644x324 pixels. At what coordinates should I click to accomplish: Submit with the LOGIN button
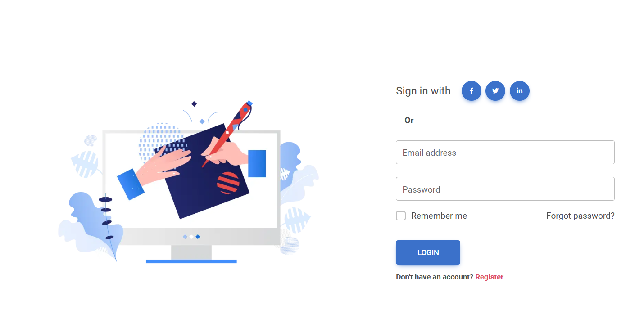[428, 252]
